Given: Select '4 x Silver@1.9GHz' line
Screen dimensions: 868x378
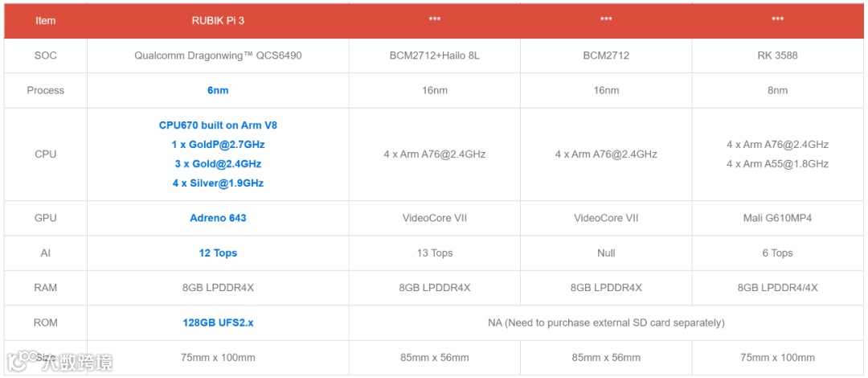Looking at the screenshot, I should click(x=218, y=183).
